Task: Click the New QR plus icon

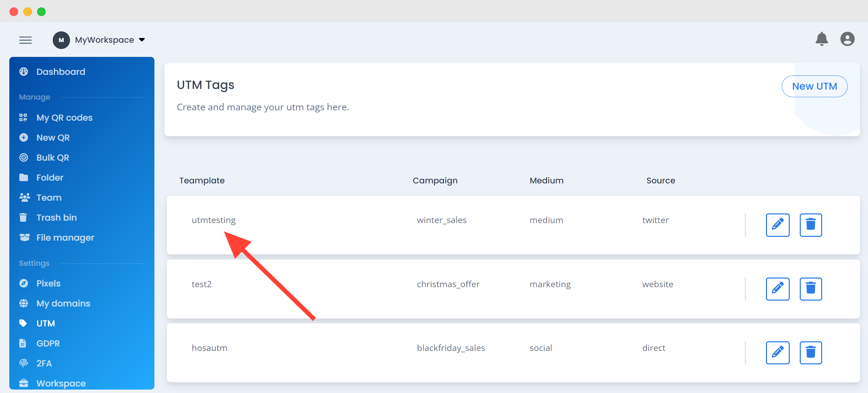Action: (23, 137)
